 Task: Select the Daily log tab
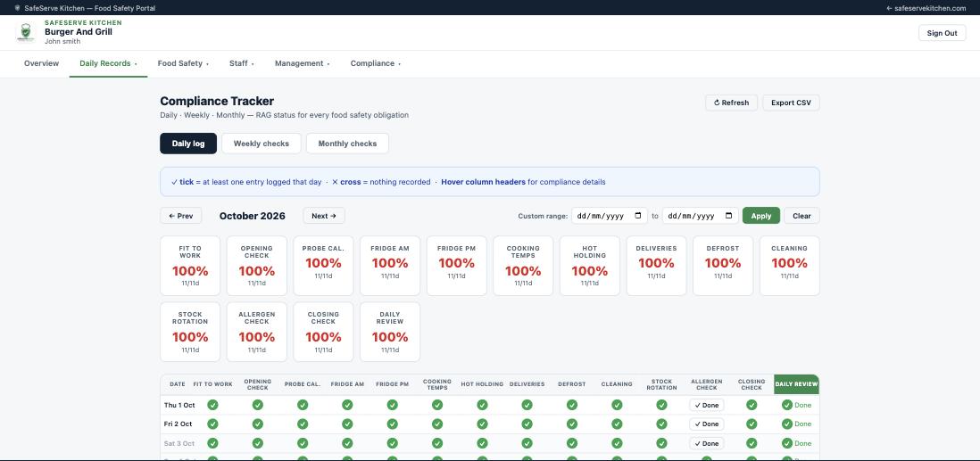point(188,143)
